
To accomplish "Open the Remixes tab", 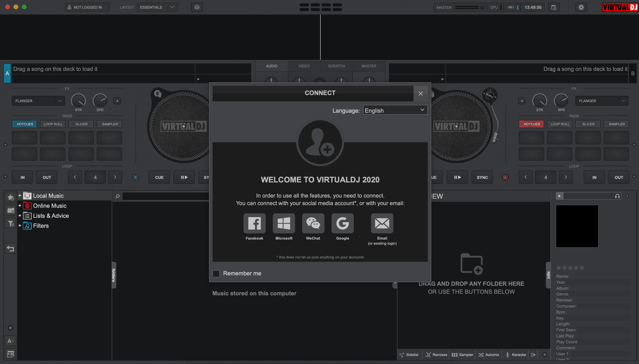I will pos(436,354).
